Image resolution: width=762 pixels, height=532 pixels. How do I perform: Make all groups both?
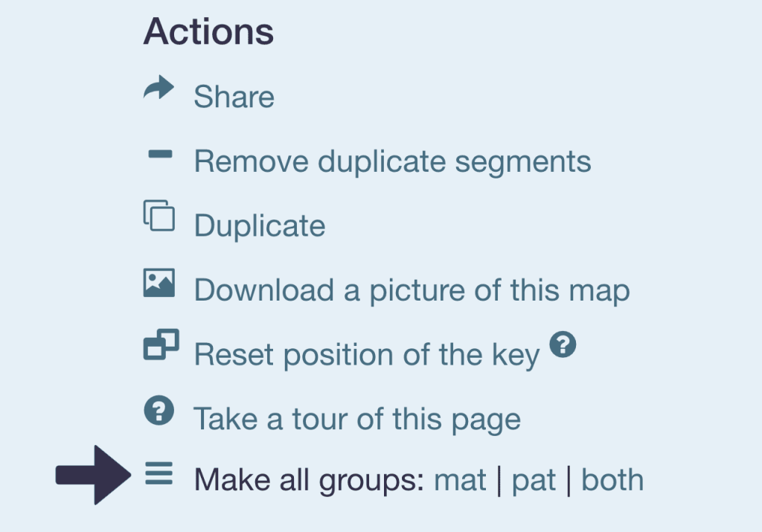(x=612, y=481)
